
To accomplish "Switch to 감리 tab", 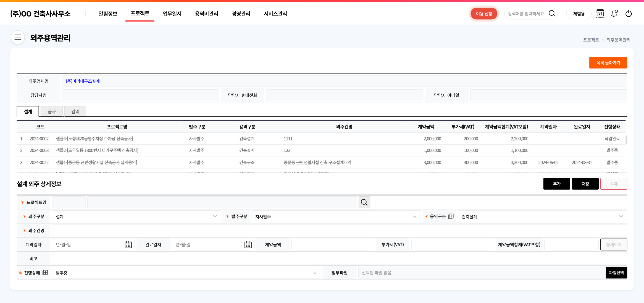I will point(75,111).
